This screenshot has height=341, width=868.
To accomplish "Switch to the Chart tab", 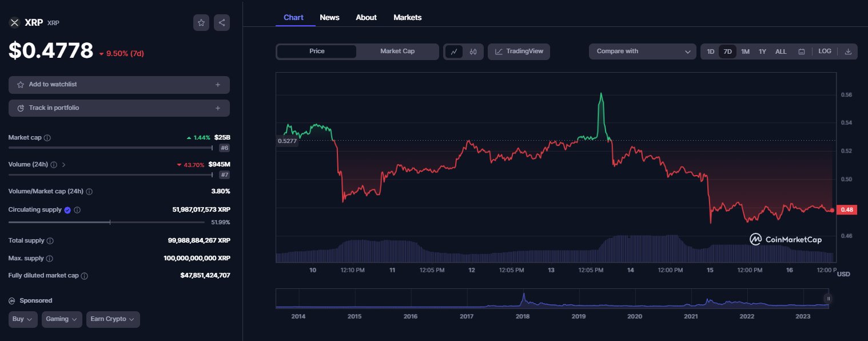I will [x=293, y=18].
